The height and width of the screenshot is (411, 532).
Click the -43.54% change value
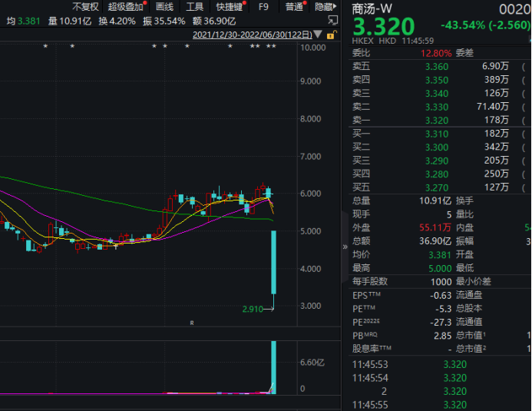point(463,25)
